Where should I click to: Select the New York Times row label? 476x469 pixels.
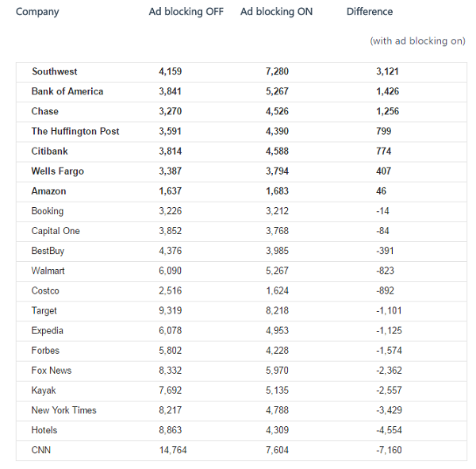pyautogui.click(x=64, y=410)
